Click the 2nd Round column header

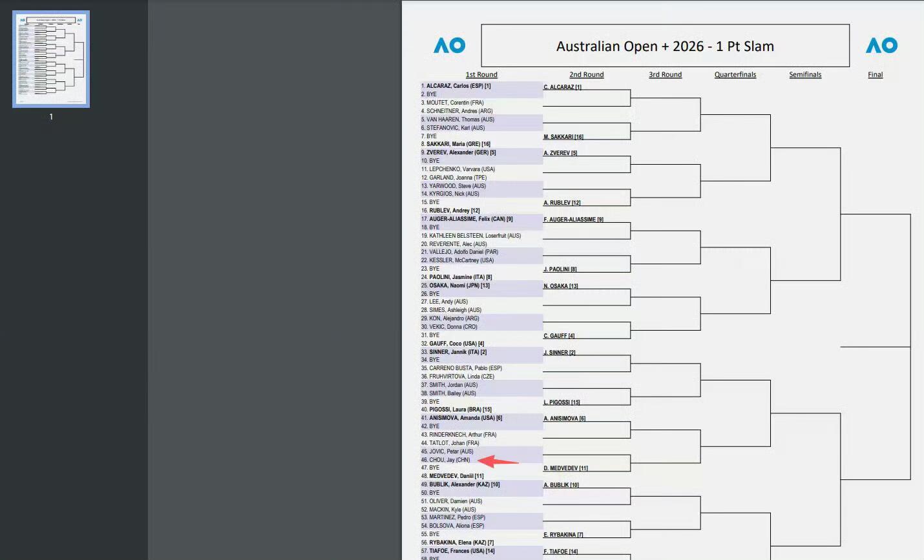coord(587,75)
